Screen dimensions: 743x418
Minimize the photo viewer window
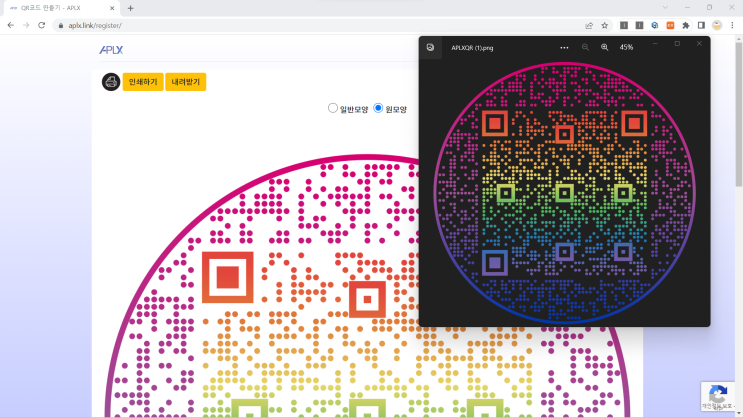[655, 44]
